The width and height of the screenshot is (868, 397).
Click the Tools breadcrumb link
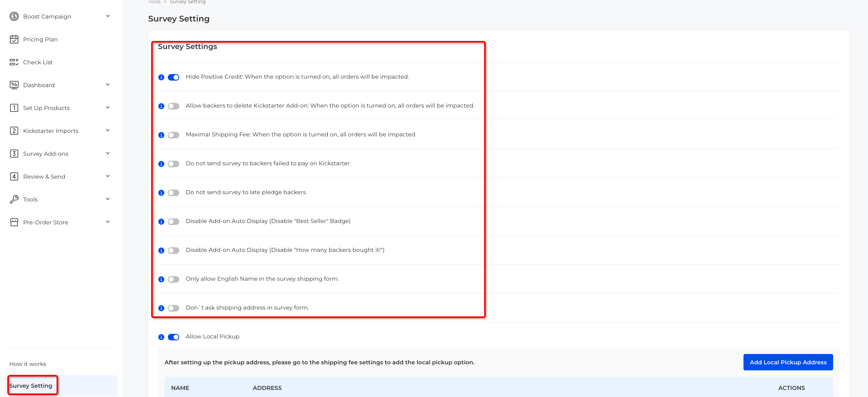154,2
